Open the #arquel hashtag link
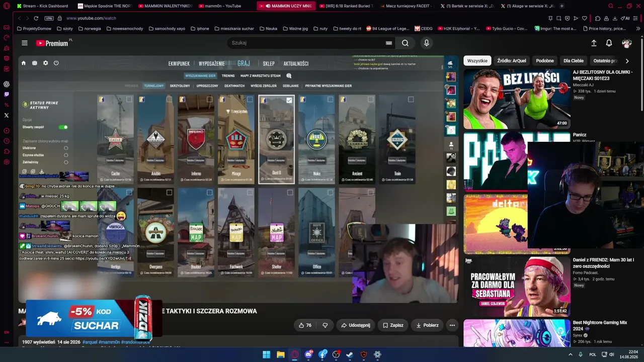This screenshot has height=362, width=644. [x=90, y=342]
